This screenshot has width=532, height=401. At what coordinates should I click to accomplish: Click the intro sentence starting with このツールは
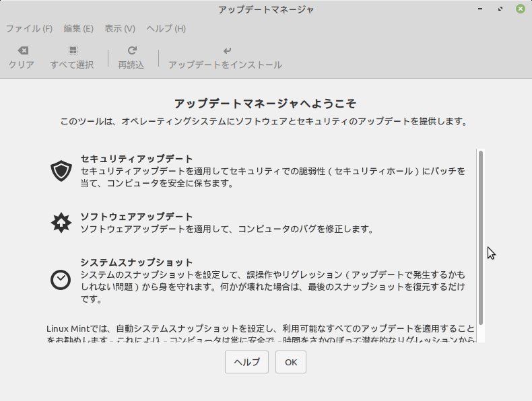click(x=264, y=121)
